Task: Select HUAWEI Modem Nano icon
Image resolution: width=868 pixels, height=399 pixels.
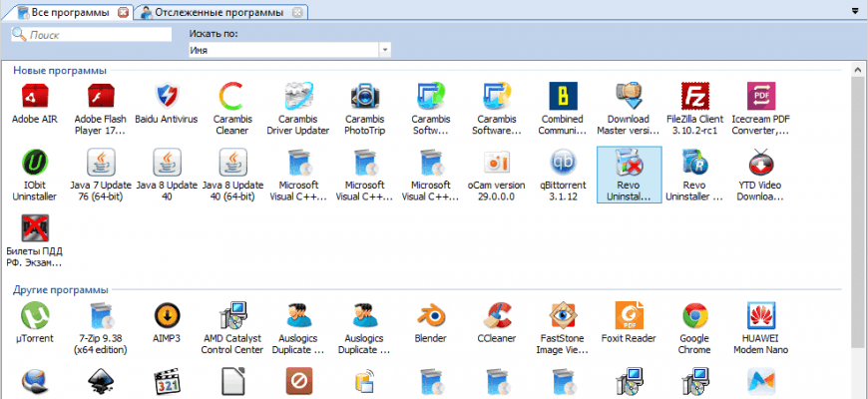Action: tap(761, 315)
